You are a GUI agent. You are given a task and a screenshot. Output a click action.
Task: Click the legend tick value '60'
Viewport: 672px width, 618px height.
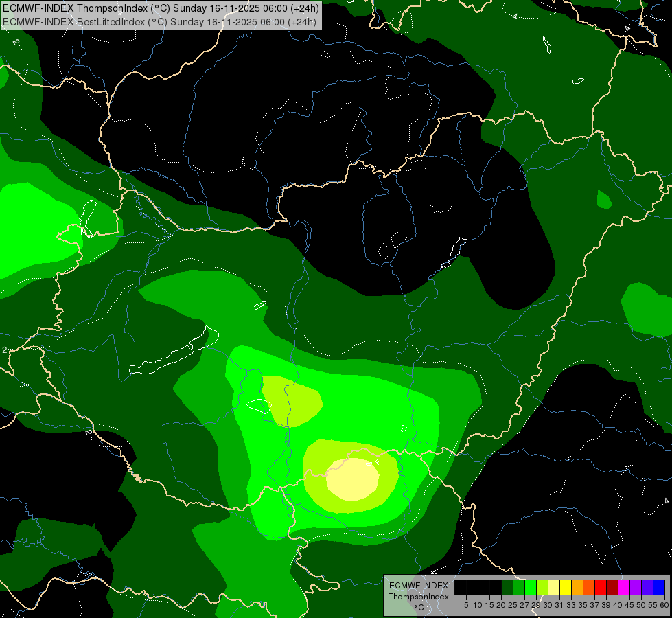point(664,605)
